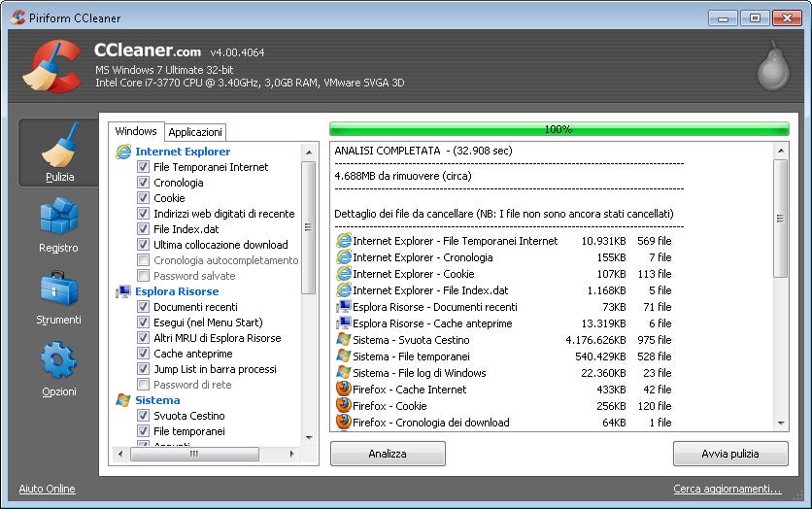Image resolution: width=812 pixels, height=509 pixels.
Task: Disable the Svuota Cestino option
Action: tap(144, 416)
